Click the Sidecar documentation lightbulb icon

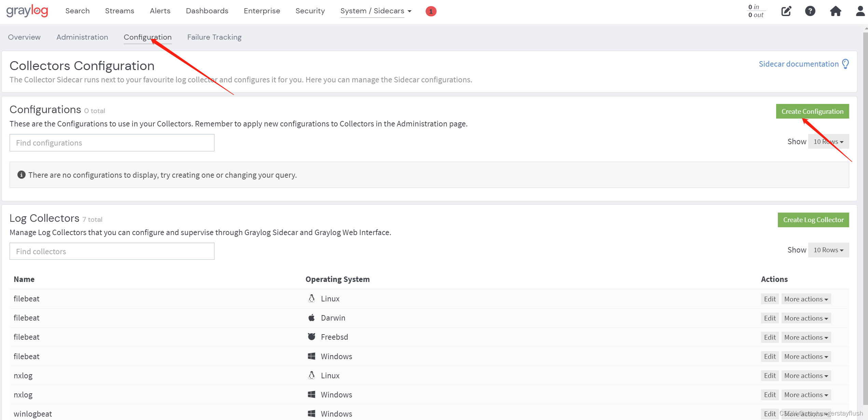coord(845,64)
